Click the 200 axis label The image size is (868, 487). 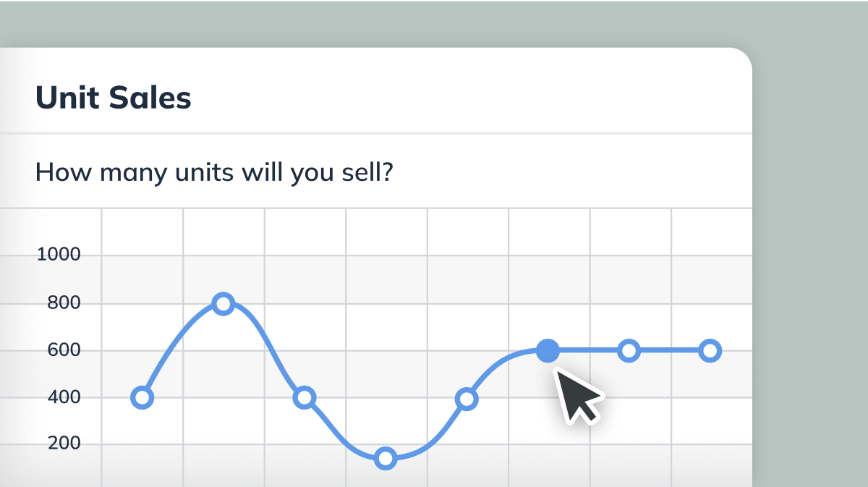(x=64, y=444)
